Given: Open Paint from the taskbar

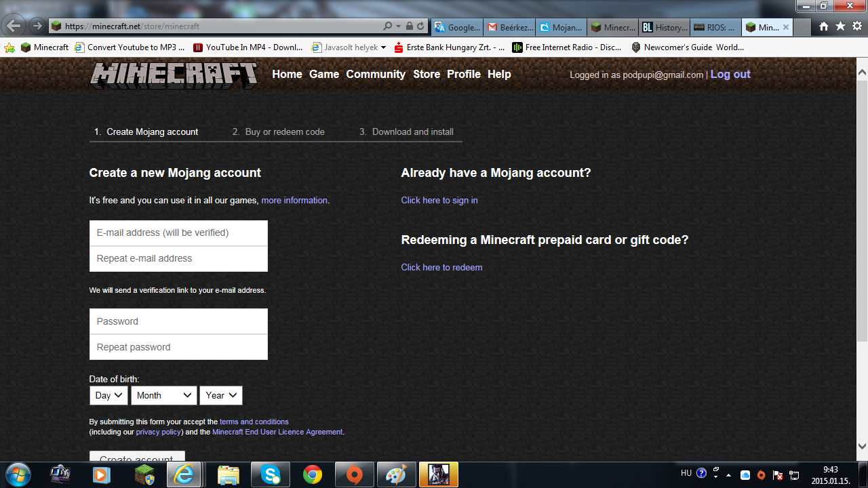Looking at the screenshot, I should point(395,475).
